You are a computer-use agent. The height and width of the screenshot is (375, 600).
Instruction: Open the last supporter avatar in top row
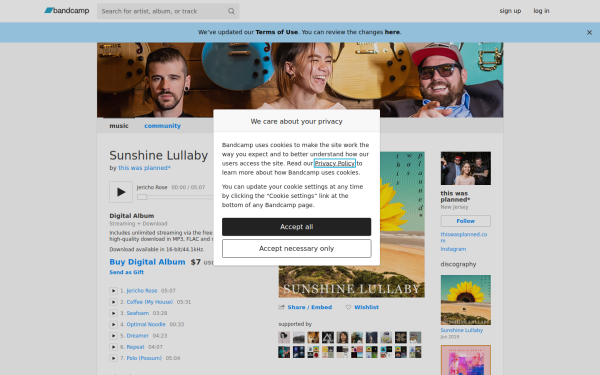[x=415, y=338]
